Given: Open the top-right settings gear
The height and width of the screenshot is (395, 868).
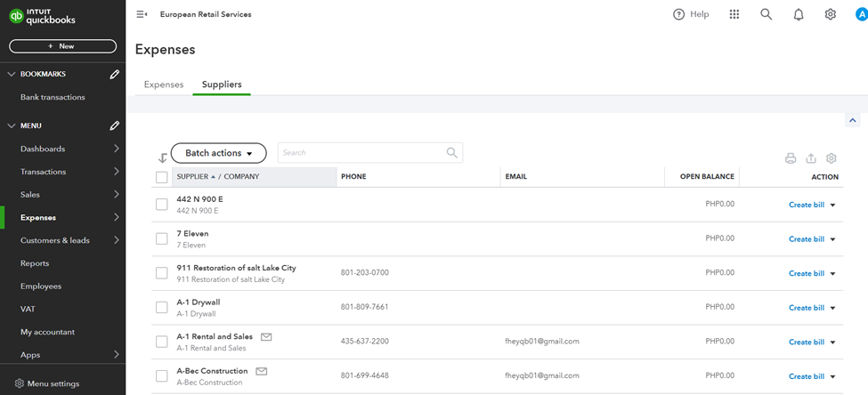Looking at the screenshot, I should coord(831,14).
